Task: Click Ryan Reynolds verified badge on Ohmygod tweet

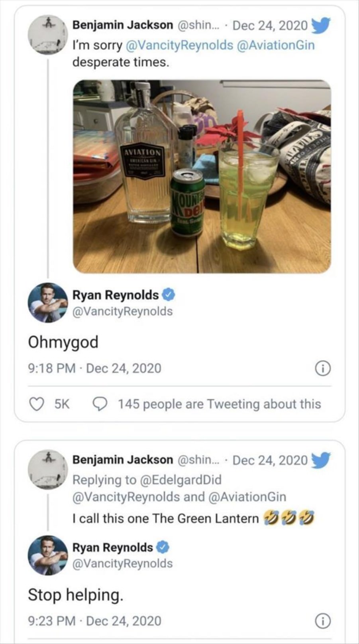Action: [169, 295]
